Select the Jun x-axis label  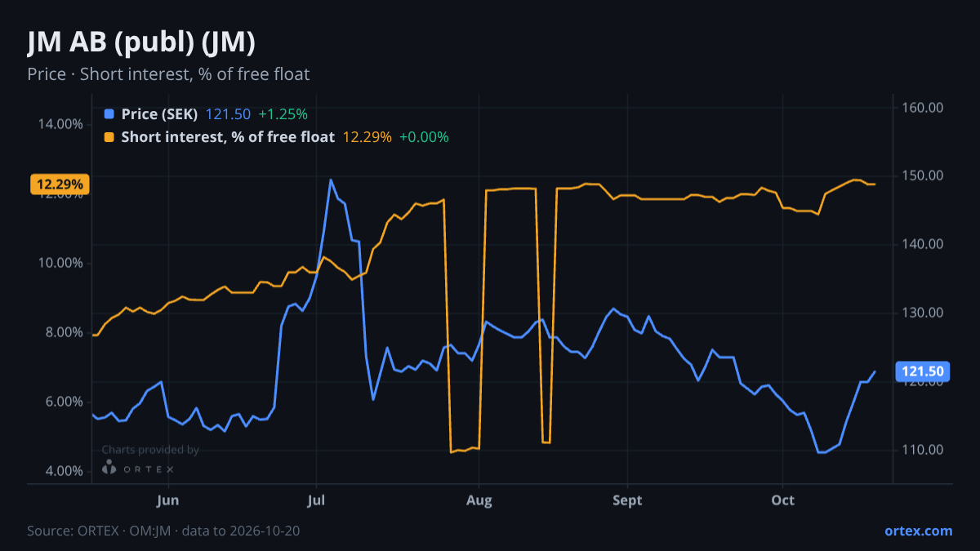(167, 500)
